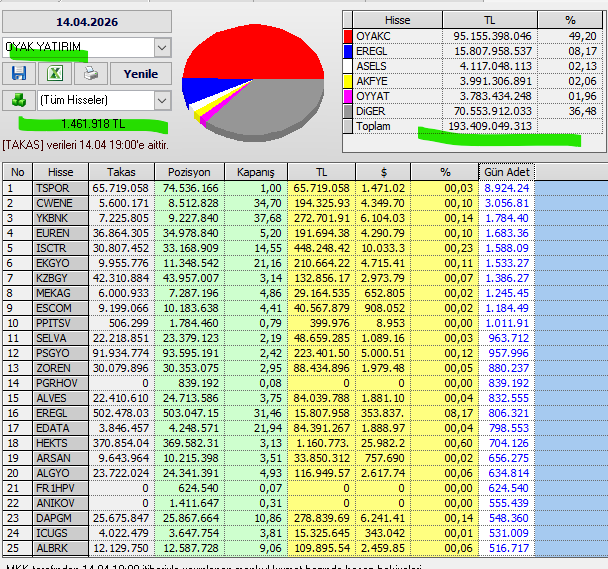Open the (Tüm Hisseler) dropdown arrow
The image size is (608, 569).
[162, 100]
